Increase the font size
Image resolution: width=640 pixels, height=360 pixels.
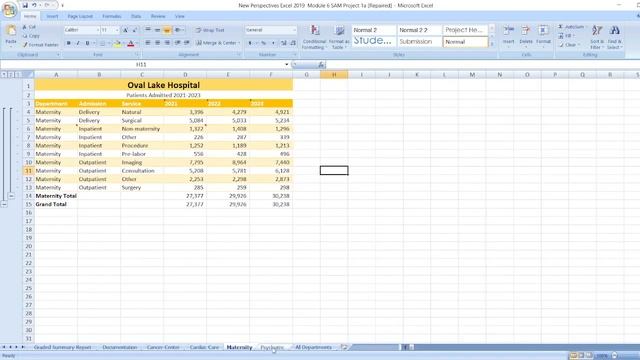click(125, 30)
